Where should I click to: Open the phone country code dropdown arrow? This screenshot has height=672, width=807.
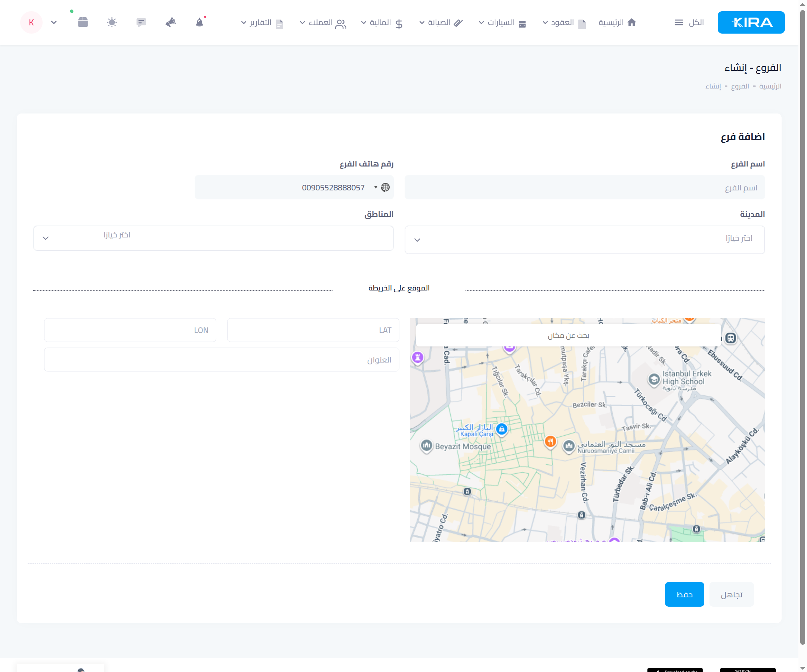click(x=375, y=187)
